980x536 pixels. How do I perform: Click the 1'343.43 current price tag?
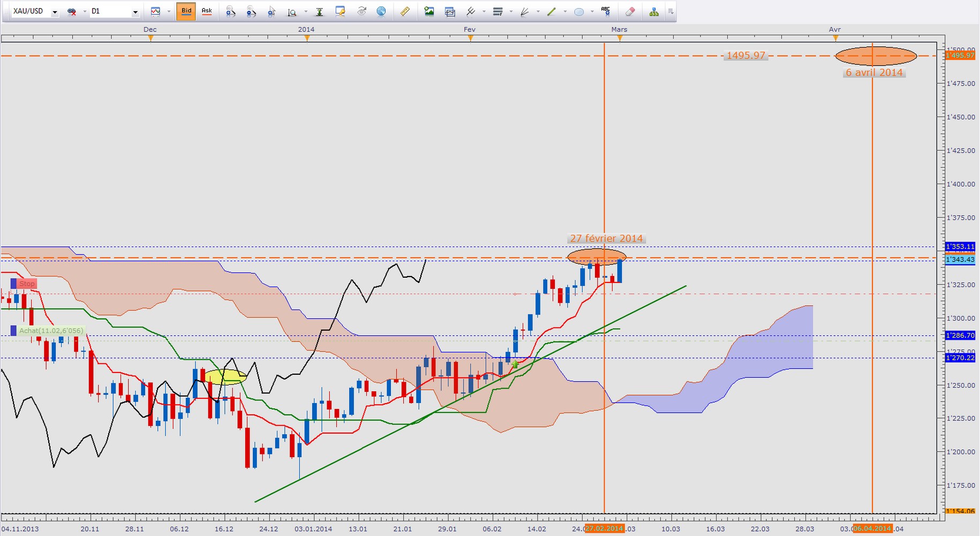(960, 259)
